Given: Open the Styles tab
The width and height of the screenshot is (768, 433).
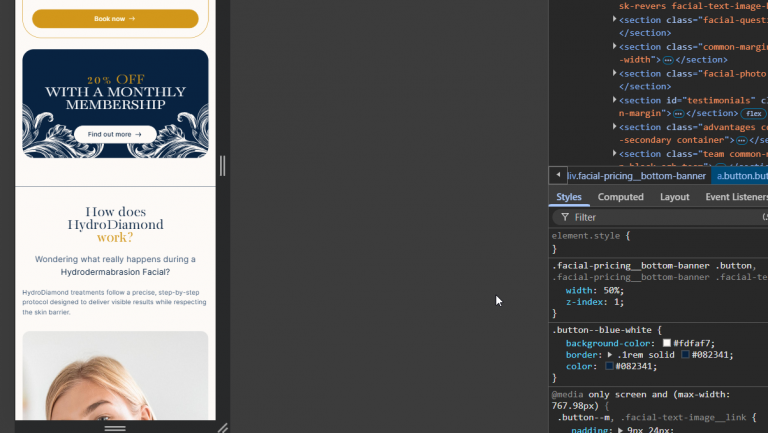Looking at the screenshot, I should 569,197.
